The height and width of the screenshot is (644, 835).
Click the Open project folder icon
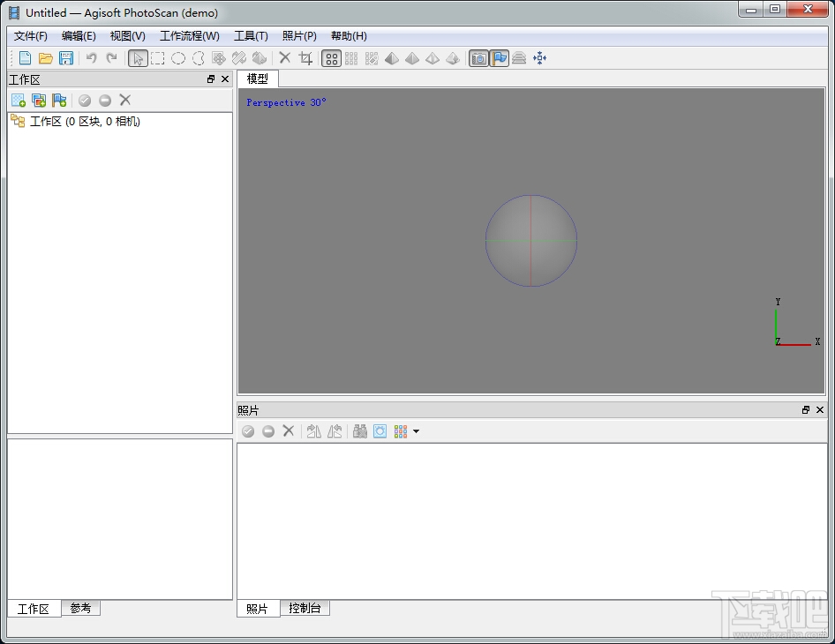click(x=45, y=58)
